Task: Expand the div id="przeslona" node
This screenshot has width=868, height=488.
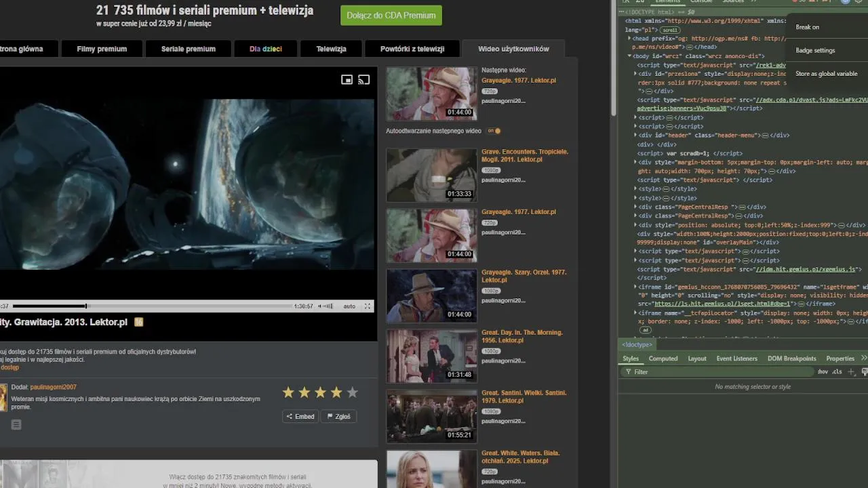Action: pos(635,73)
